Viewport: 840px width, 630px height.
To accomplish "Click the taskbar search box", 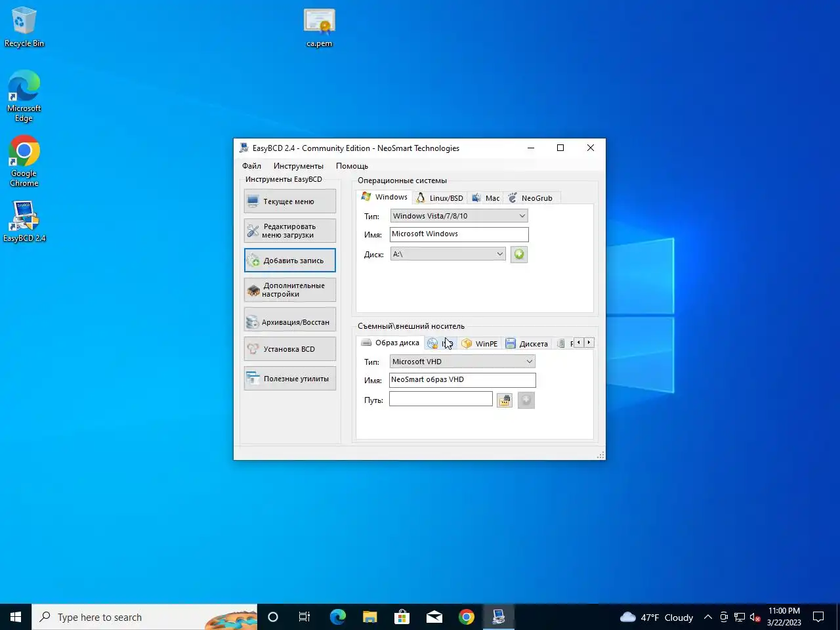I will click(x=144, y=617).
